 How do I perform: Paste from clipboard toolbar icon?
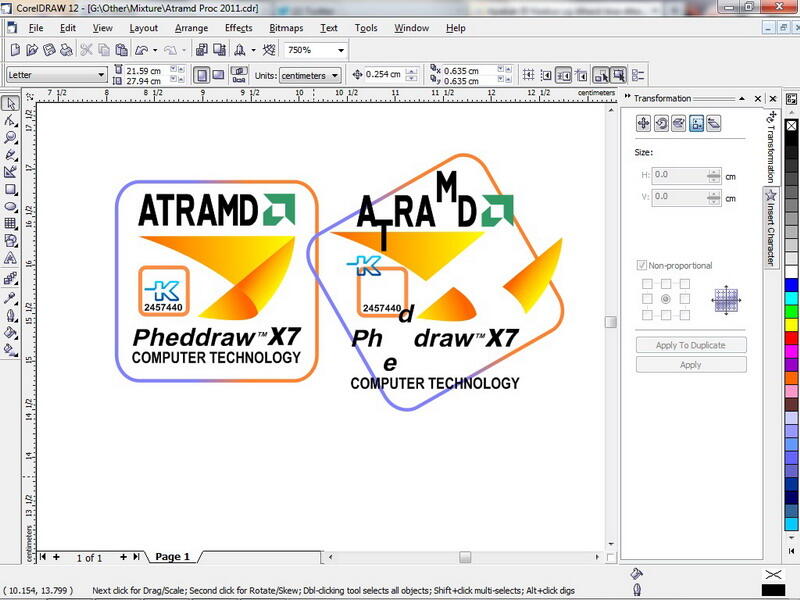click(x=121, y=49)
